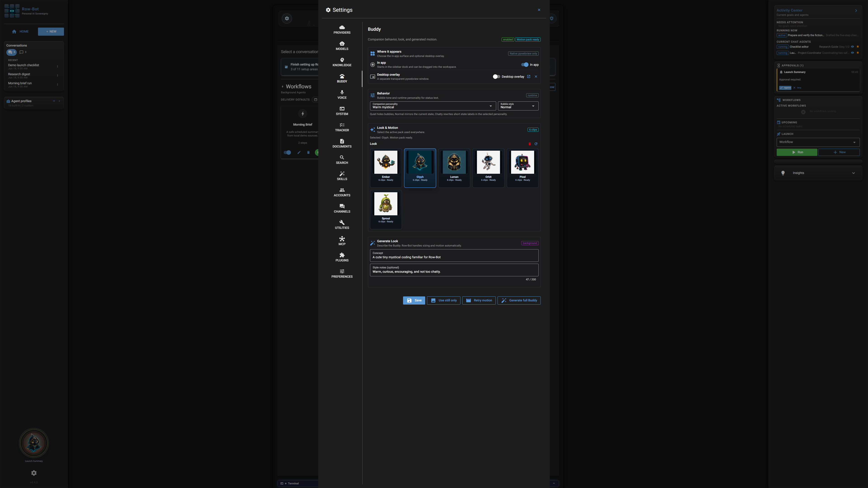
Task: Click the Use still only button
Action: [443, 300]
